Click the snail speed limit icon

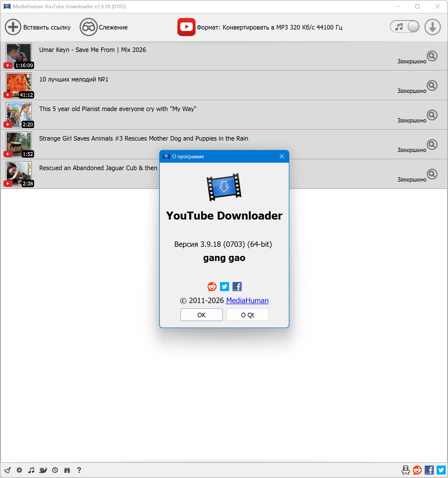click(x=43, y=470)
